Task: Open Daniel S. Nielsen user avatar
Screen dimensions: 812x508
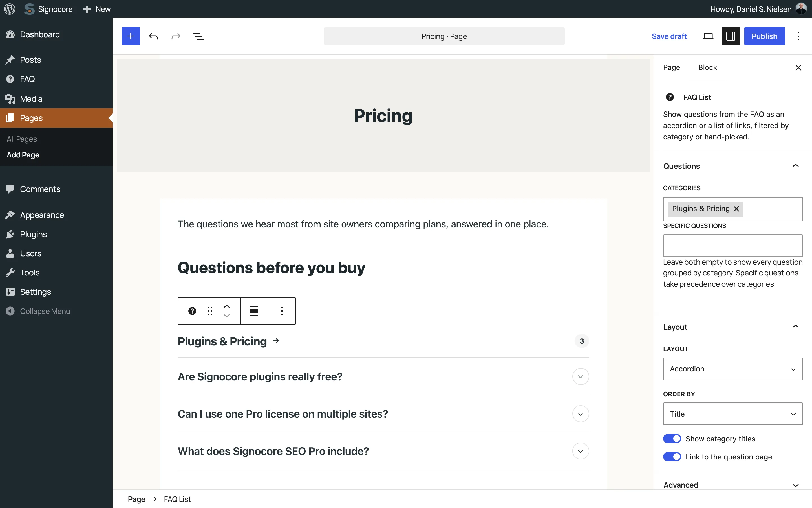Action: (x=801, y=9)
